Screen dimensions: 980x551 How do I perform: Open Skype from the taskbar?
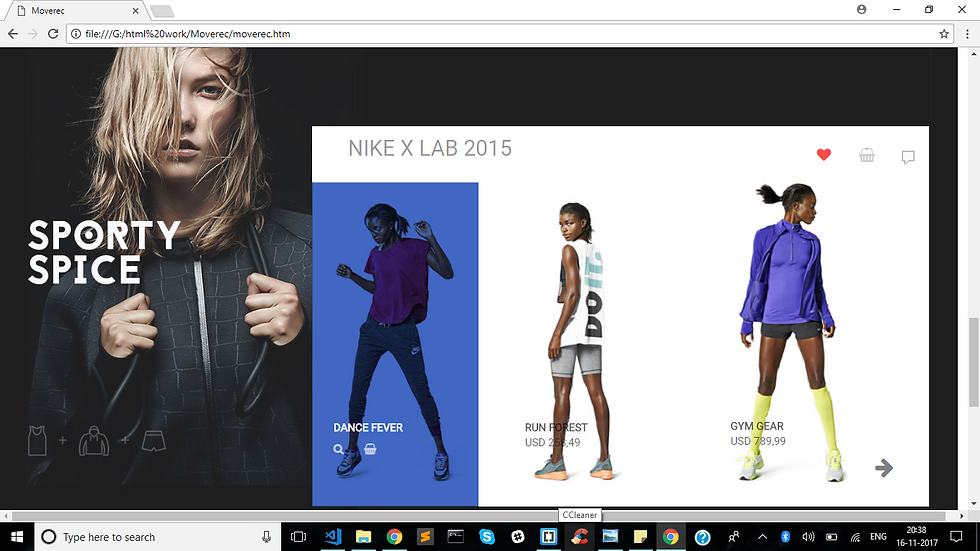click(x=487, y=537)
